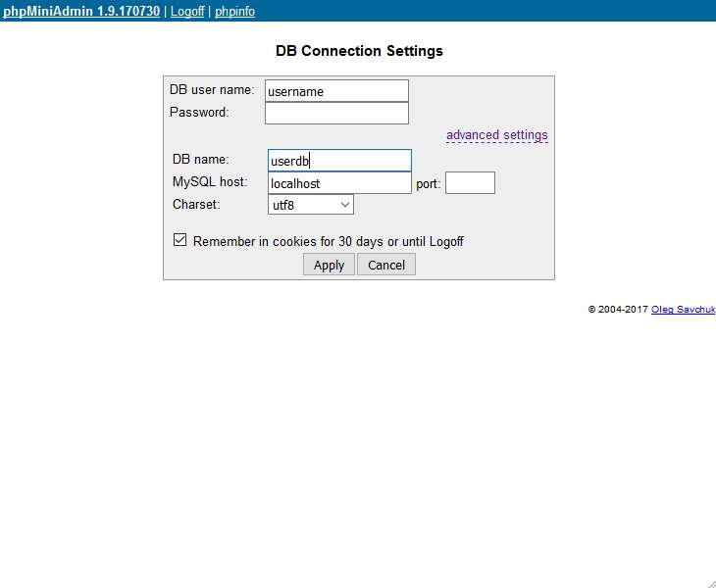
Task: Click the 'DB name:' label
Action: coord(200,159)
